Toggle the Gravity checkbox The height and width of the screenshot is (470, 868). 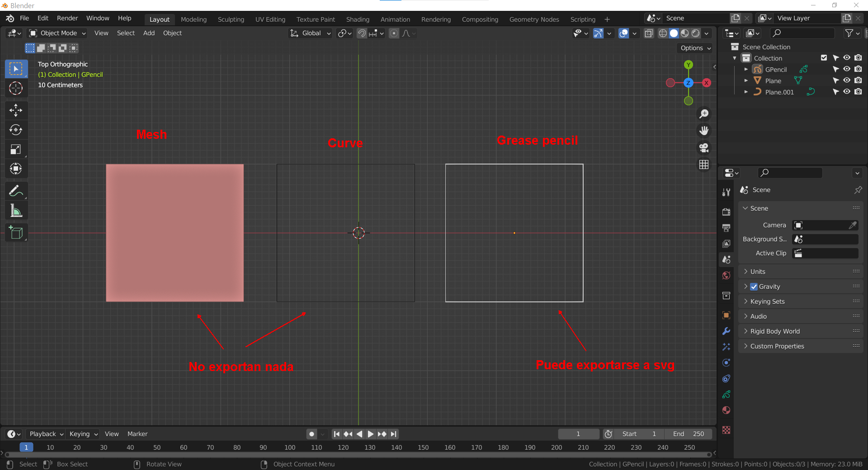coord(754,287)
